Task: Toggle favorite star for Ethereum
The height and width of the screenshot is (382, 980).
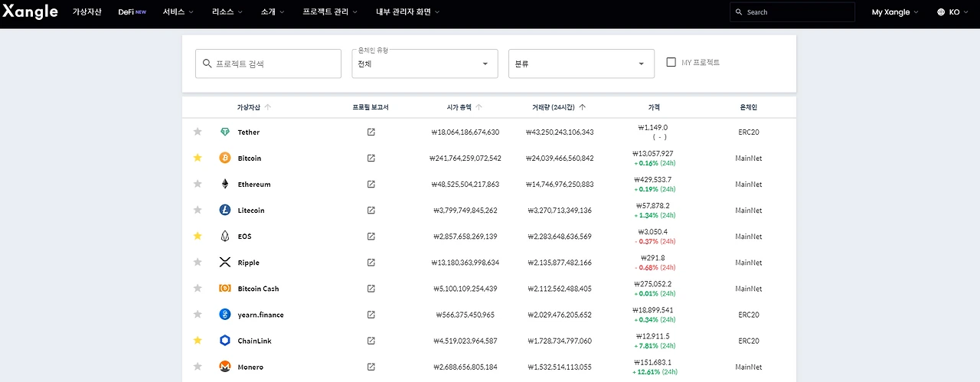Action: [198, 184]
